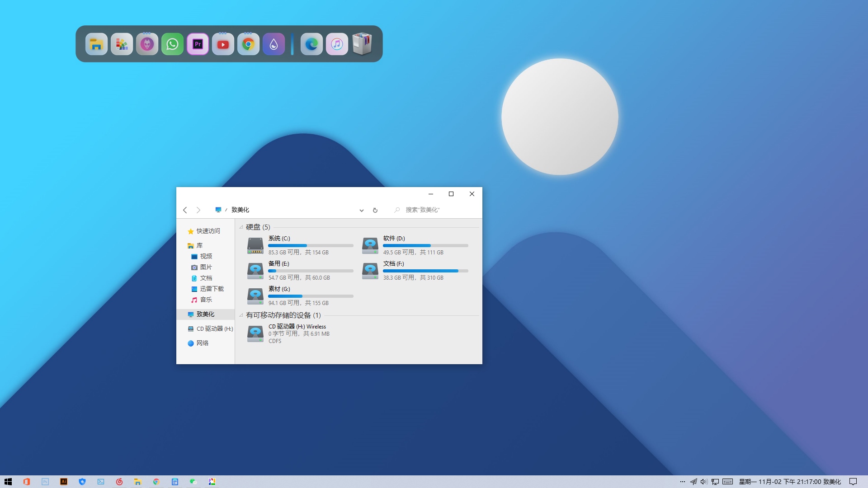Click the G: drive usage bar
The image size is (868, 488).
coord(311,296)
